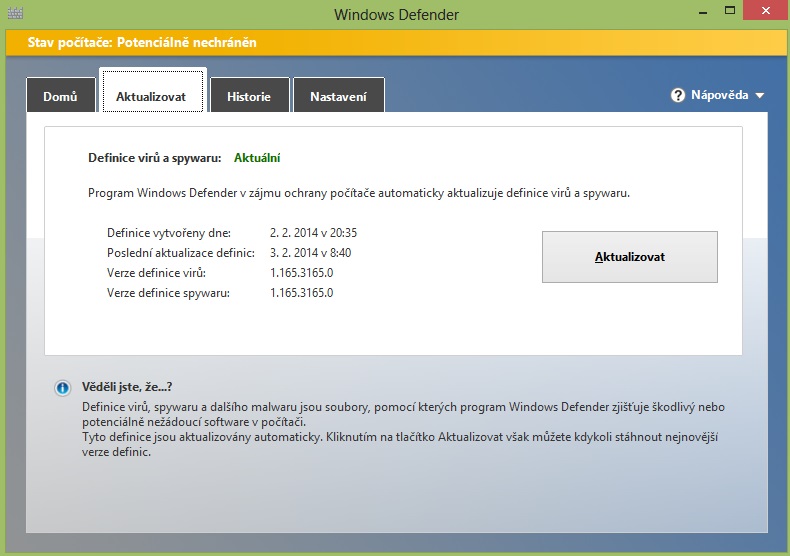Click the status bar text 'Stav počítače: Potenciálně nechráněn'
The image size is (790, 556).
[142, 42]
